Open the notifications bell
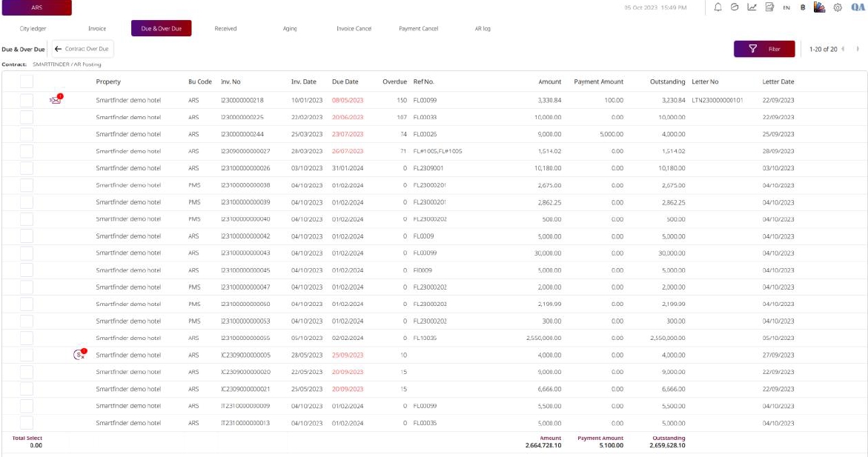 click(718, 7)
